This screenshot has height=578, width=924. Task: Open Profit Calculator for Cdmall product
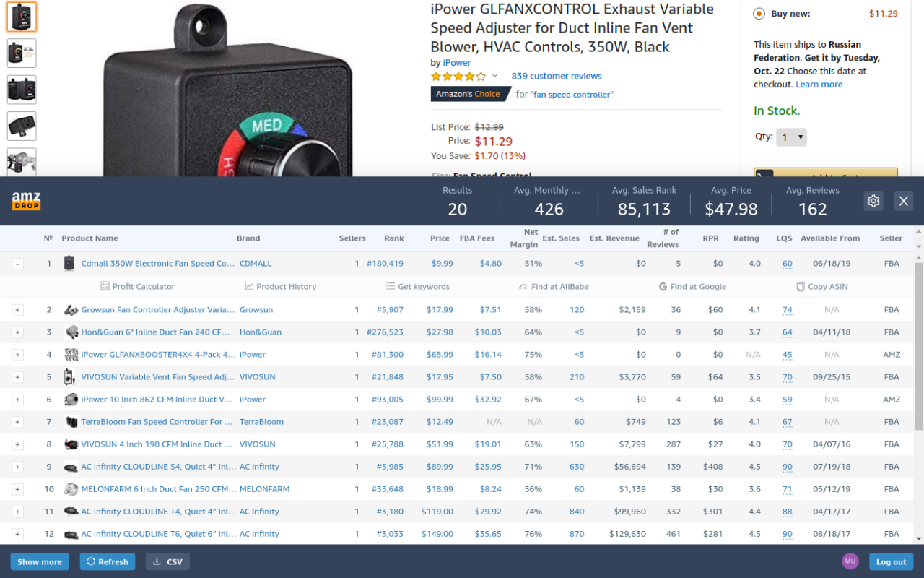[137, 287]
